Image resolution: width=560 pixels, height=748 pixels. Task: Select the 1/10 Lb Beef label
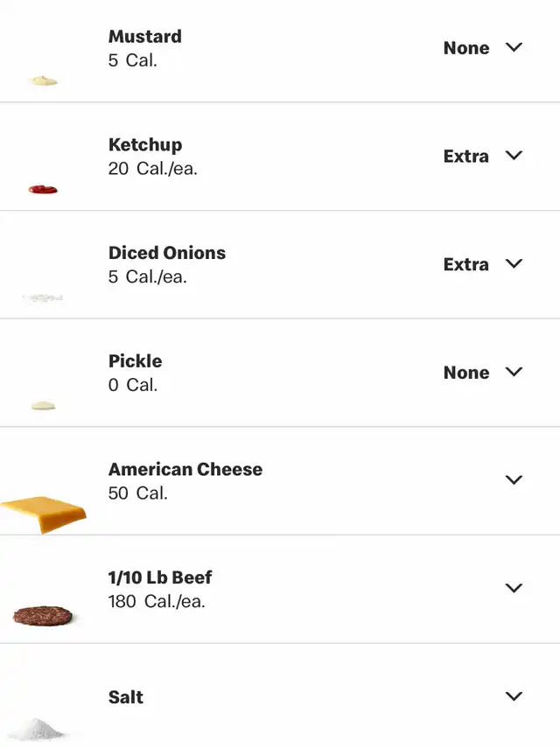coord(160,577)
